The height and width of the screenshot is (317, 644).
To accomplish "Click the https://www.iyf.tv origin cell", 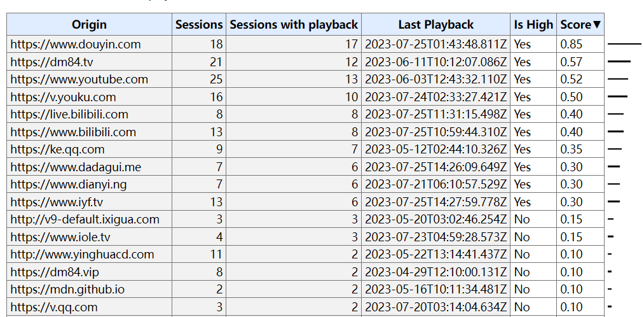I will (x=89, y=202).
